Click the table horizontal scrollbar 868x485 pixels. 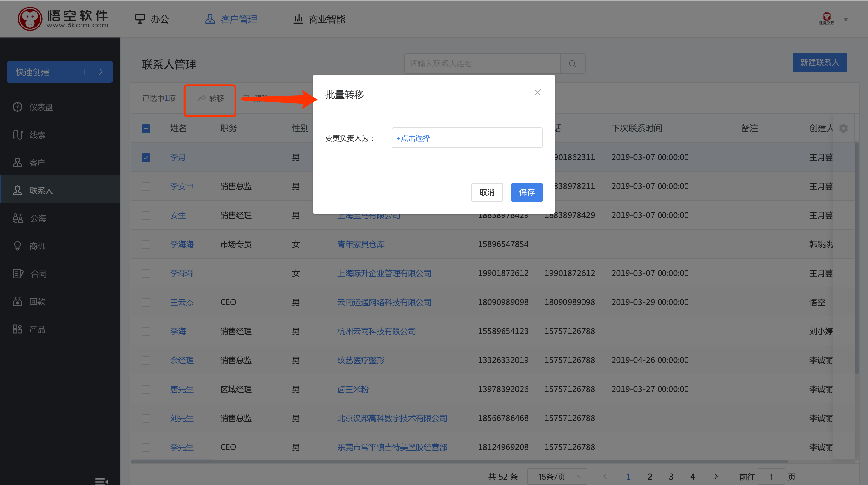[459, 461]
